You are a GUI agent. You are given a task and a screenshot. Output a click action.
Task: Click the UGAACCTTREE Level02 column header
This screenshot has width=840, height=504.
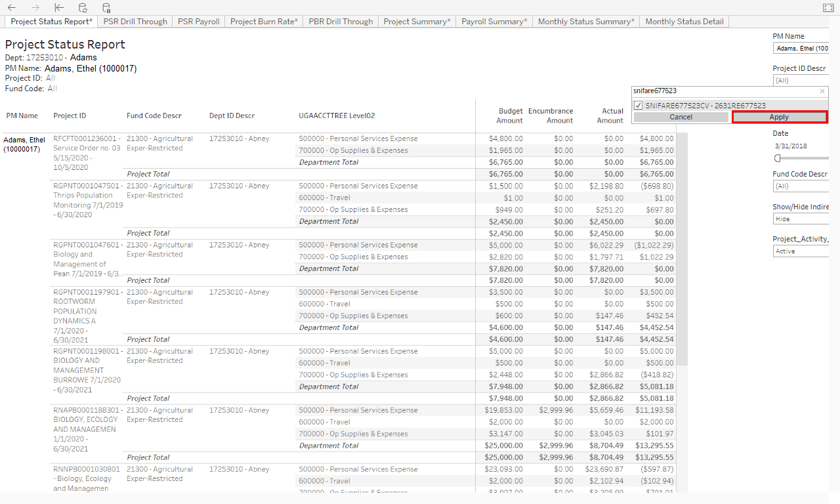click(x=337, y=115)
